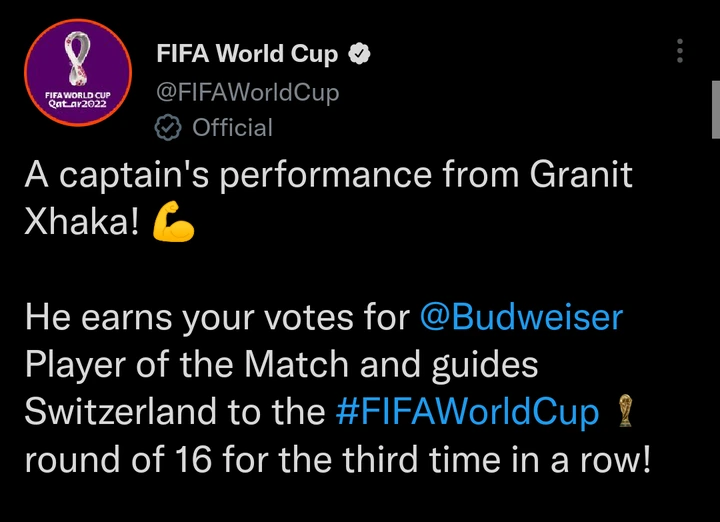Open the @FIFAWorldCup handle
Viewport: 720px width, 522px height.
point(248,92)
